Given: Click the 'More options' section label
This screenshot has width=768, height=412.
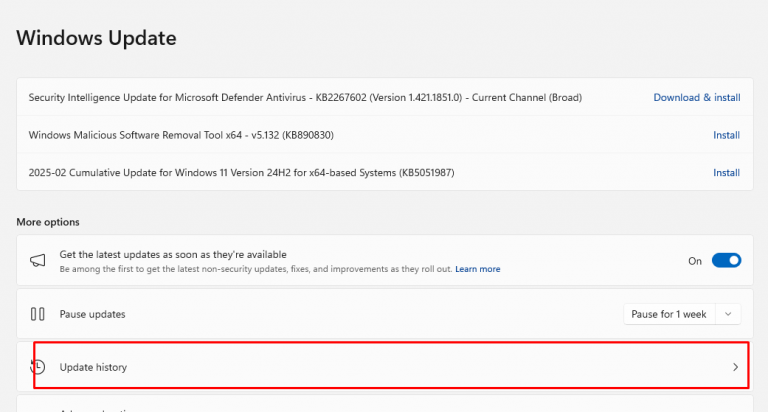Looking at the screenshot, I should [x=48, y=222].
